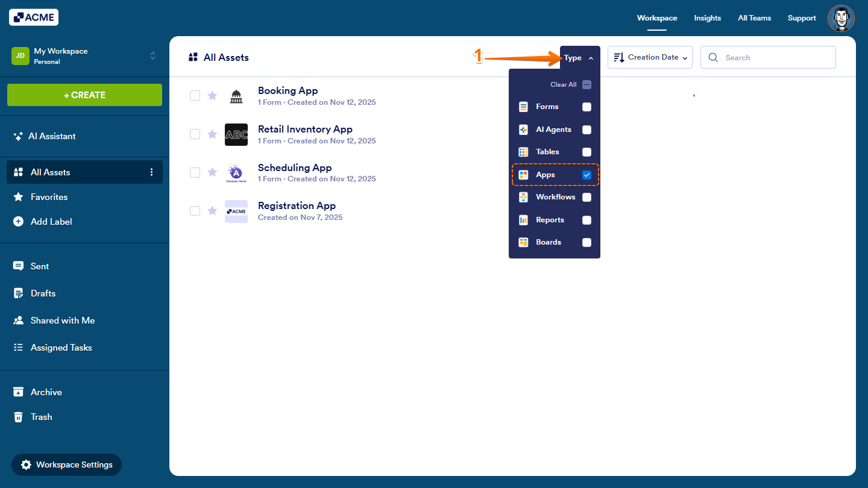The image size is (868, 488).
Task: Enable the Forms filter checkbox
Action: pos(587,107)
